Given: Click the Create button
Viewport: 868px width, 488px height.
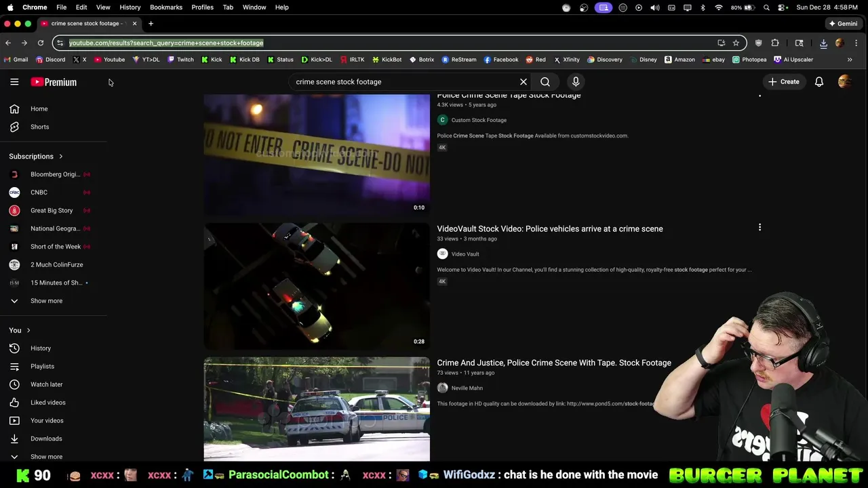Looking at the screenshot, I should (784, 82).
